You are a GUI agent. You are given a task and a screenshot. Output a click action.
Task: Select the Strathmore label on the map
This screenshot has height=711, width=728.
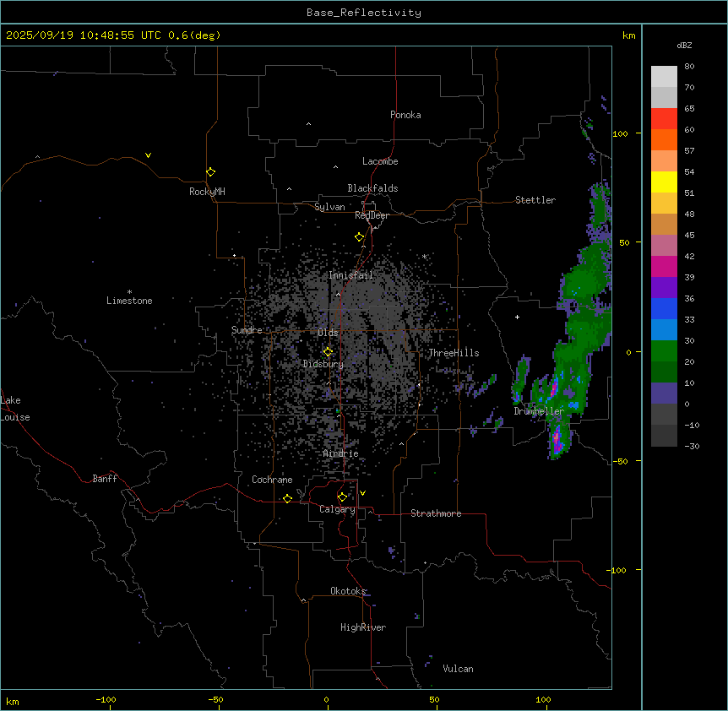tap(436, 513)
